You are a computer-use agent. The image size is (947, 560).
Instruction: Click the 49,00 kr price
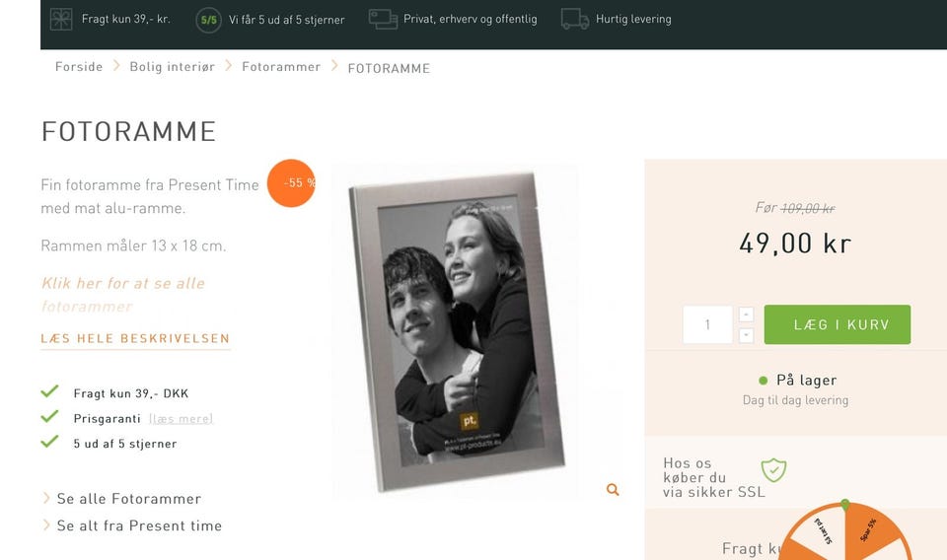[x=795, y=244]
